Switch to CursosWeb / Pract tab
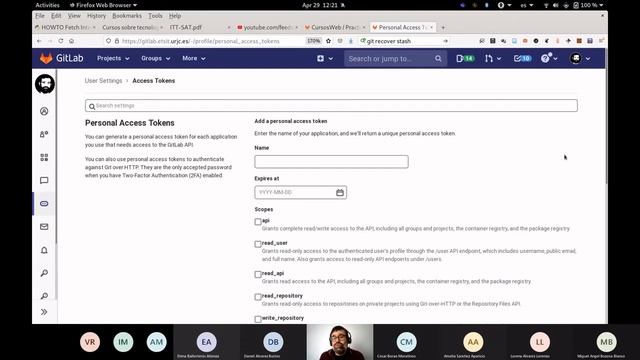Image resolution: width=640 pixels, height=360 pixels. coord(335,27)
